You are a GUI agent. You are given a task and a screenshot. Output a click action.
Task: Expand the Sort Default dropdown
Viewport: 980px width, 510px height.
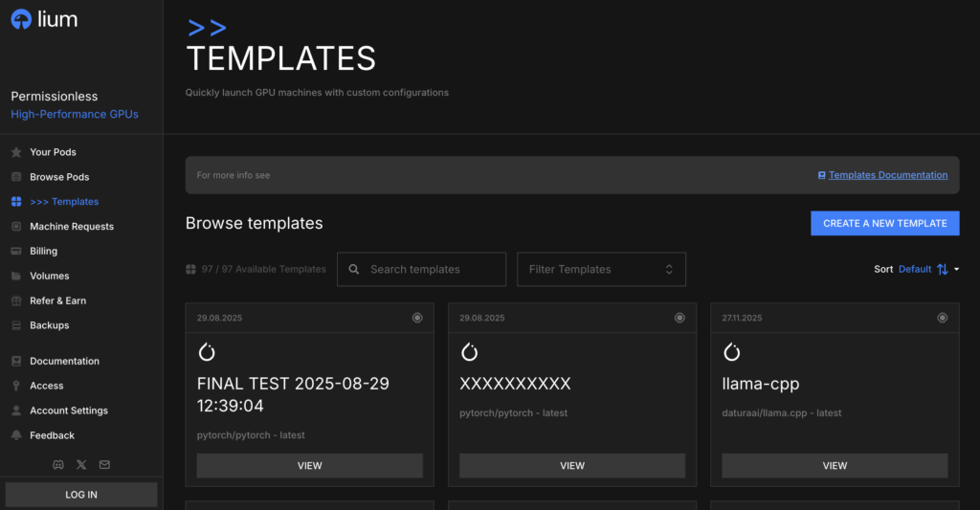[914, 270]
